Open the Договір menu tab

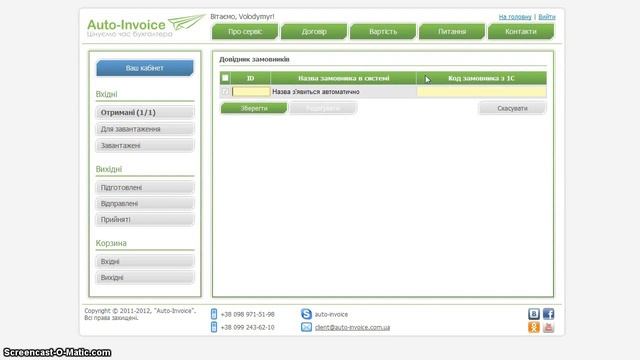pyautogui.click(x=314, y=31)
